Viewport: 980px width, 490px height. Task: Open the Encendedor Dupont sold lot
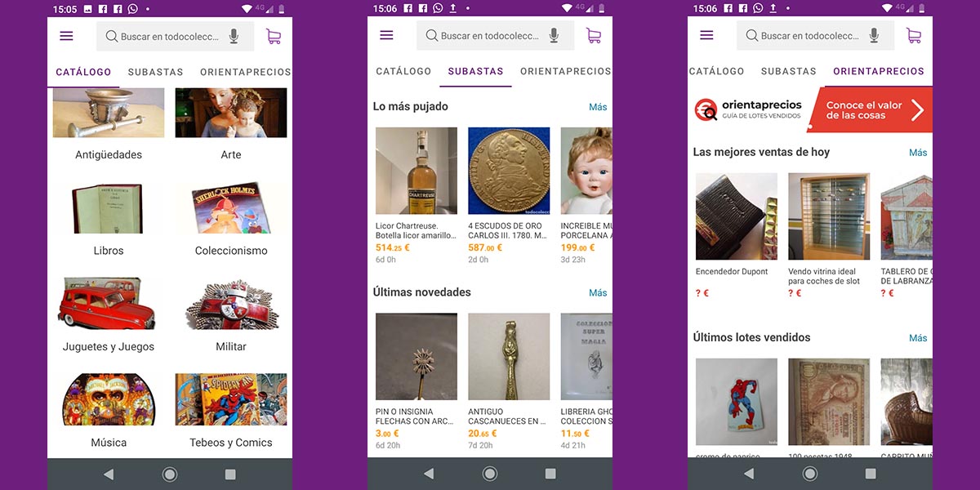point(736,216)
